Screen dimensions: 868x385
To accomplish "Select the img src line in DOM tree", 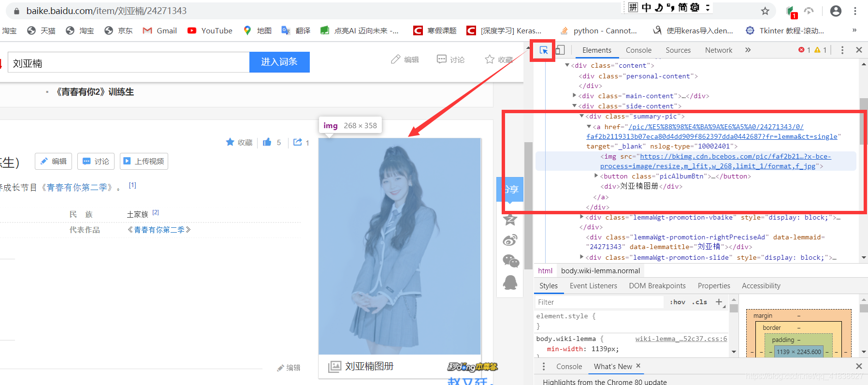I will click(696, 161).
